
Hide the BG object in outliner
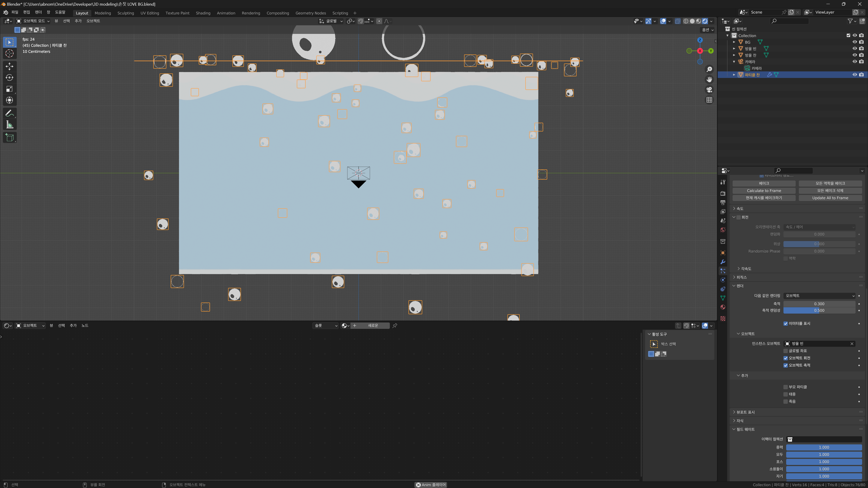pyautogui.click(x=854, y=42)
